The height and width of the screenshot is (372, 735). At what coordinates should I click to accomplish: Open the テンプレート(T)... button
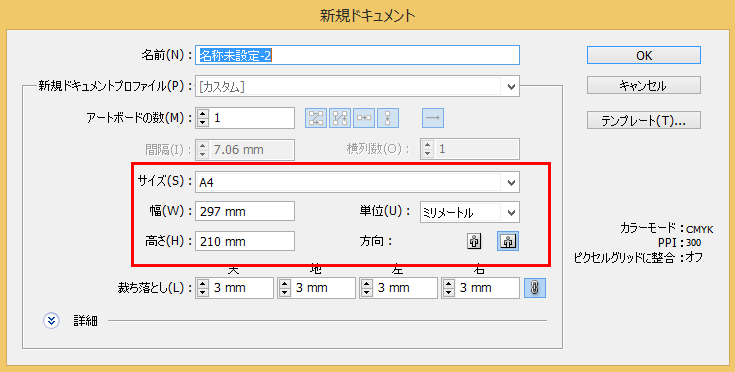click(x=644, y=120)
